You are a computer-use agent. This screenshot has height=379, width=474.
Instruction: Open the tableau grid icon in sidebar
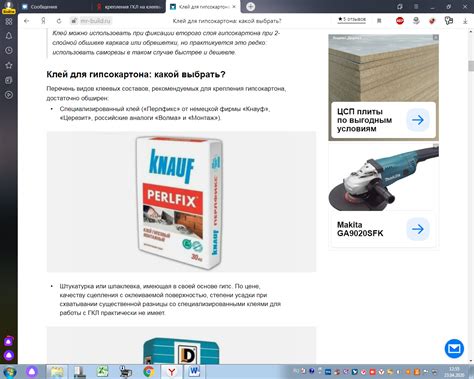click(x=9, y=21)
